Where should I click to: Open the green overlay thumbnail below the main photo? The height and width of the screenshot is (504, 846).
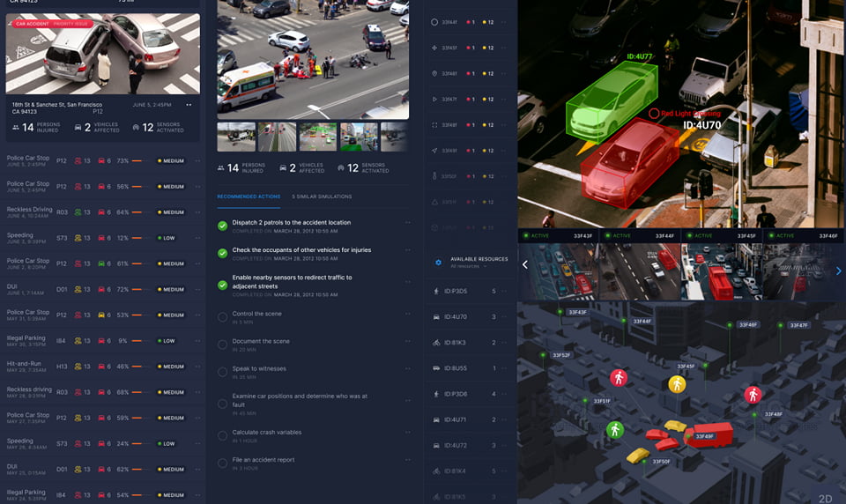pos(318,137)
